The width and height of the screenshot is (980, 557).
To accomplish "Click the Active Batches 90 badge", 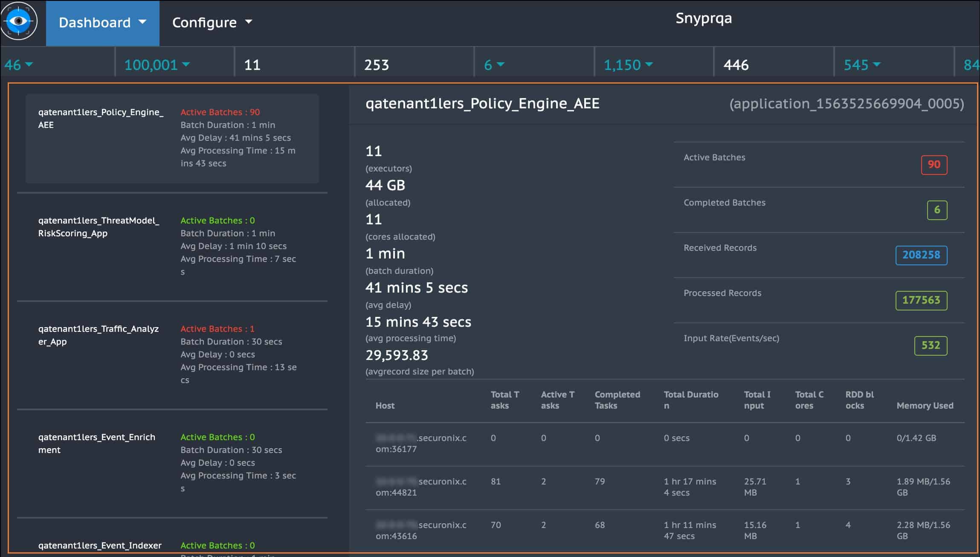I will (x=934, y=165).
